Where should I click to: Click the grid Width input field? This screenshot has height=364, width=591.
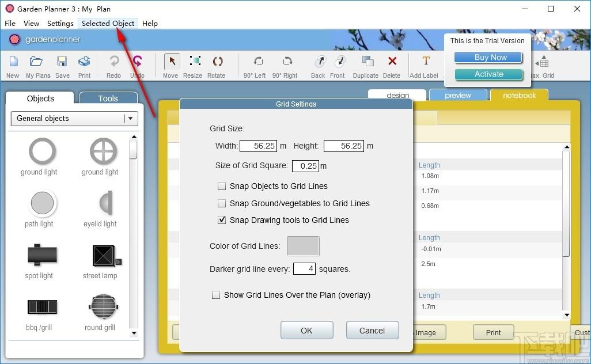pos(258,146)
